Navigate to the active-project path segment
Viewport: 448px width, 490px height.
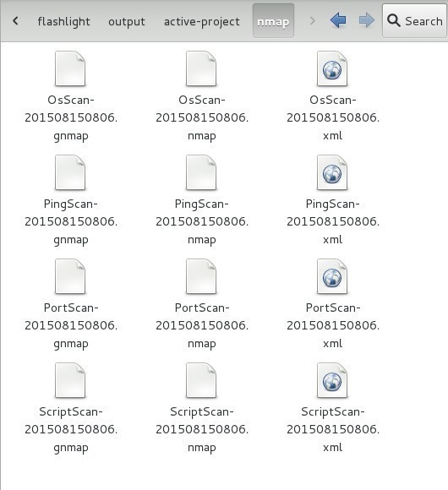click(x=202, y=21)
